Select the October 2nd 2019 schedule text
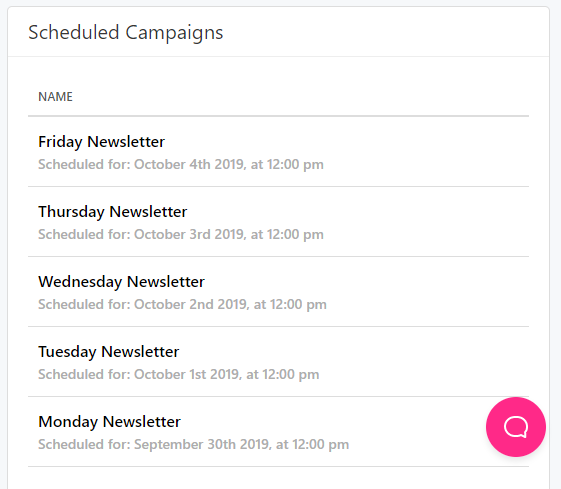The height and width of the screenshot is (489, 561). click(182, 304)
